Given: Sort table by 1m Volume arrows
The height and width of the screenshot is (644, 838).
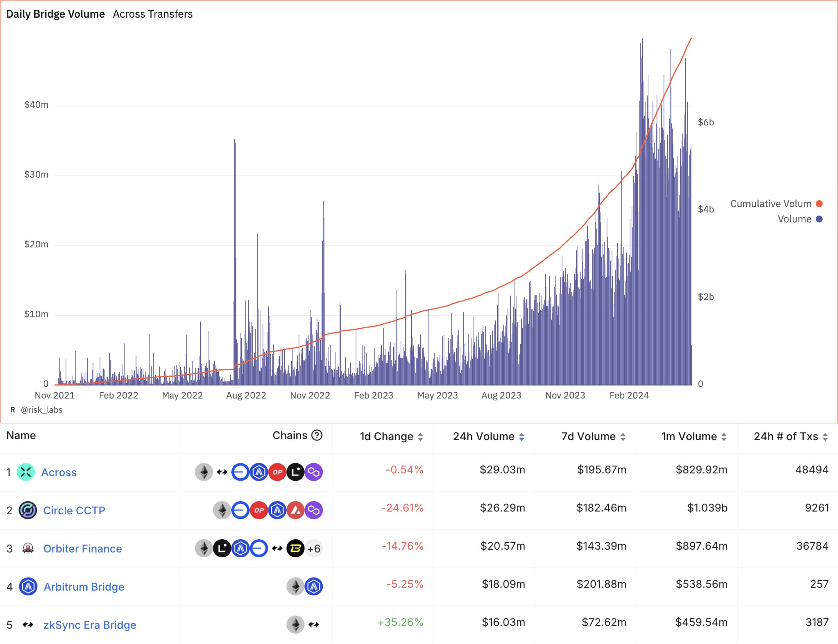Looking at the screenshot, I should tap(724, 436).
